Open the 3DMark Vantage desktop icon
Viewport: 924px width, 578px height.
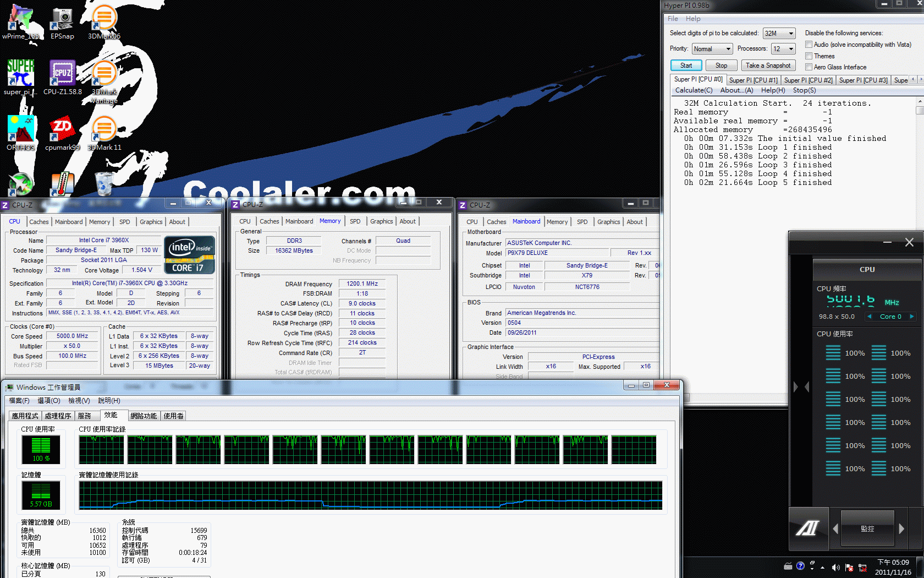click(104, 81)
